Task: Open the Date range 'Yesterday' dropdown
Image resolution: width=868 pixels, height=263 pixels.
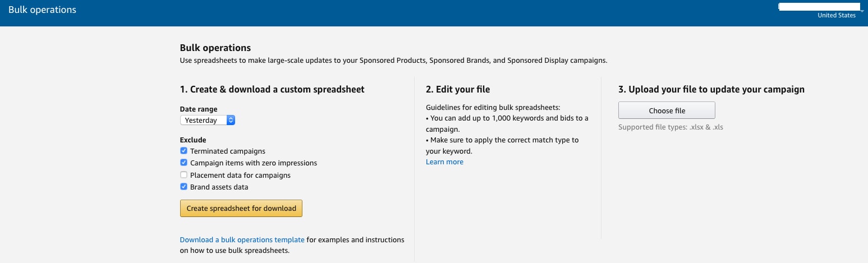Action: [x=207, y=120]
